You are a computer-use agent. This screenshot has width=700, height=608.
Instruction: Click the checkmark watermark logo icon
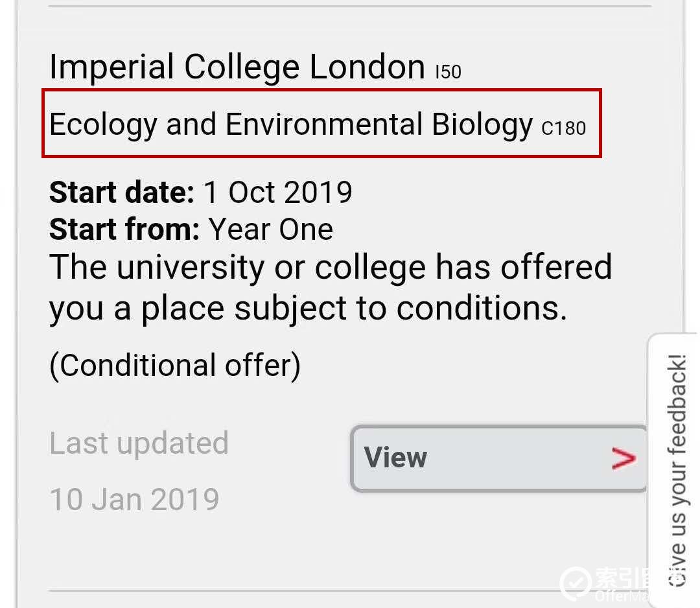pos(576,583)
